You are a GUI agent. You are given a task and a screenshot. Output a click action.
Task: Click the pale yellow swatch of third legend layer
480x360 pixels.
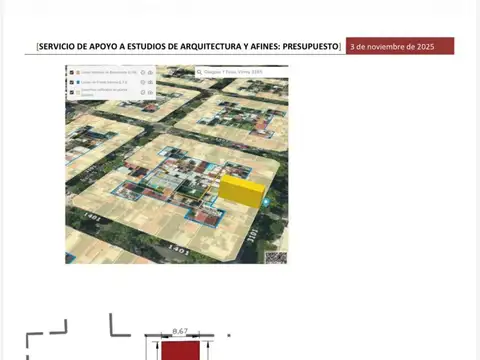78,92
